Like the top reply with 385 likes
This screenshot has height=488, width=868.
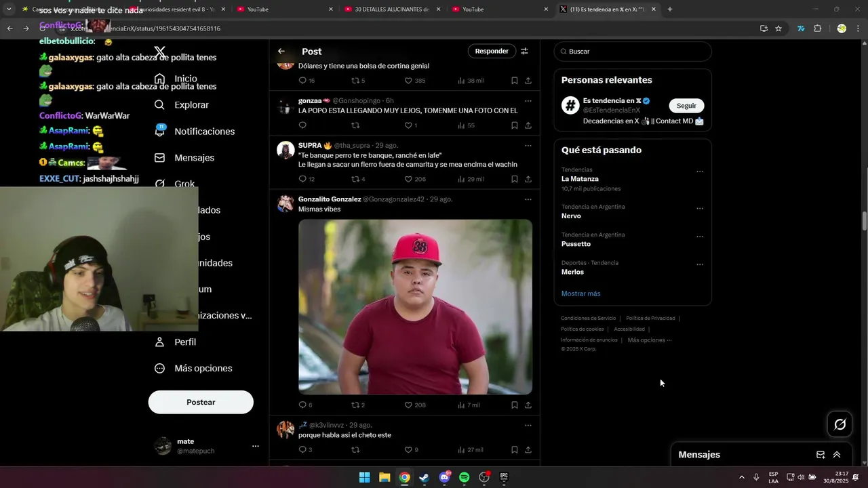pyautogui.click(x=415, y=81)
